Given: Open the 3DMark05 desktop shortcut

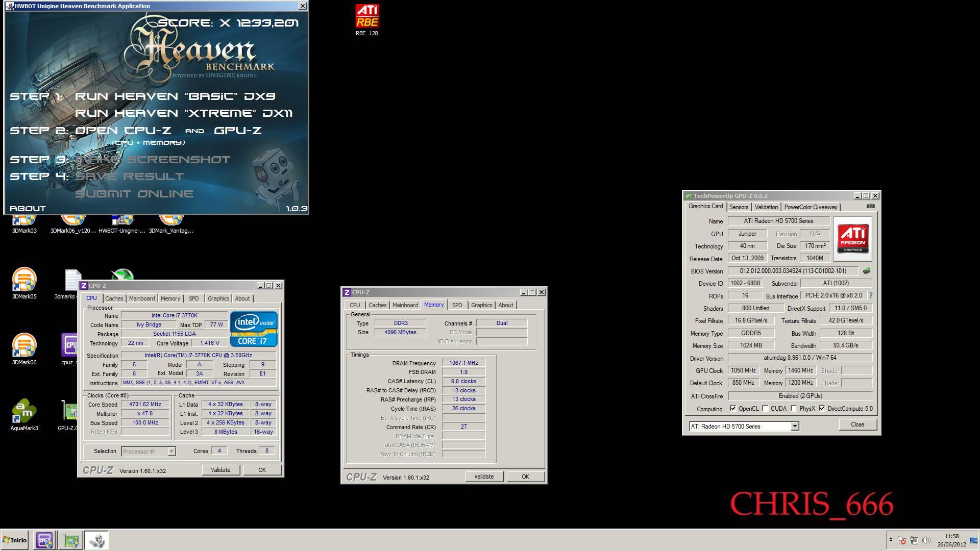Looking at the screenshot, I should 24,283.
